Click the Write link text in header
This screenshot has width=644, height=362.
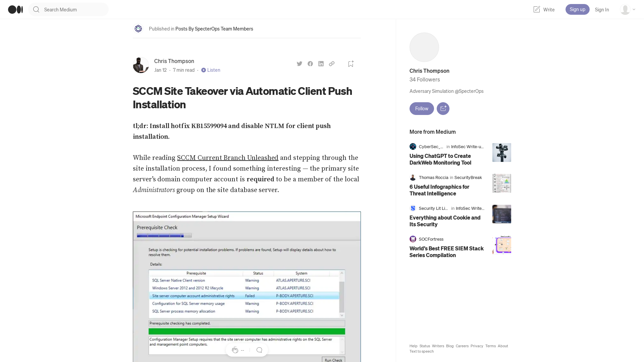coord(549,10)
